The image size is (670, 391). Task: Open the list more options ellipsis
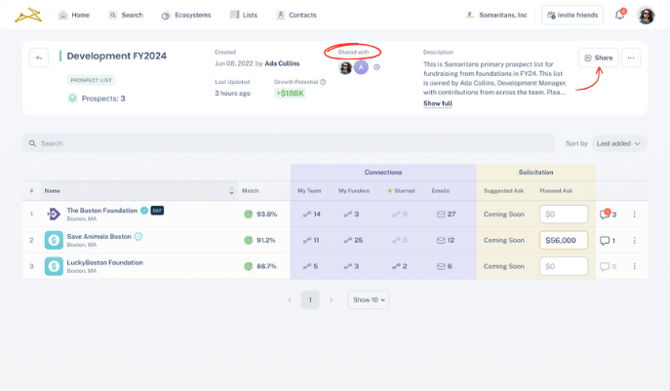pos(631,58)
